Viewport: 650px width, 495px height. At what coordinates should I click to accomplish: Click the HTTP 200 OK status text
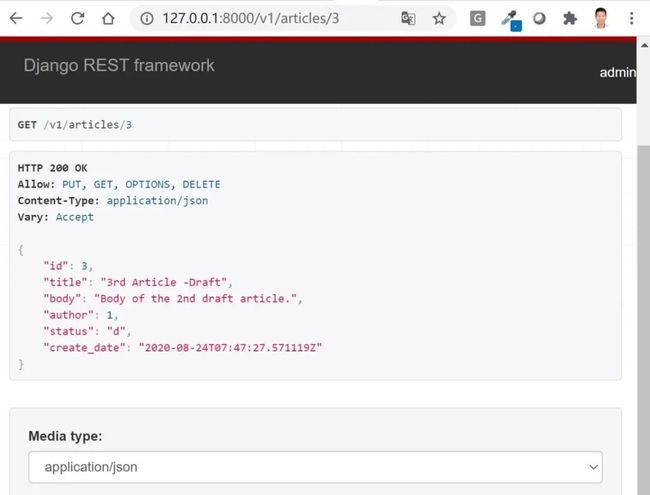52,168
